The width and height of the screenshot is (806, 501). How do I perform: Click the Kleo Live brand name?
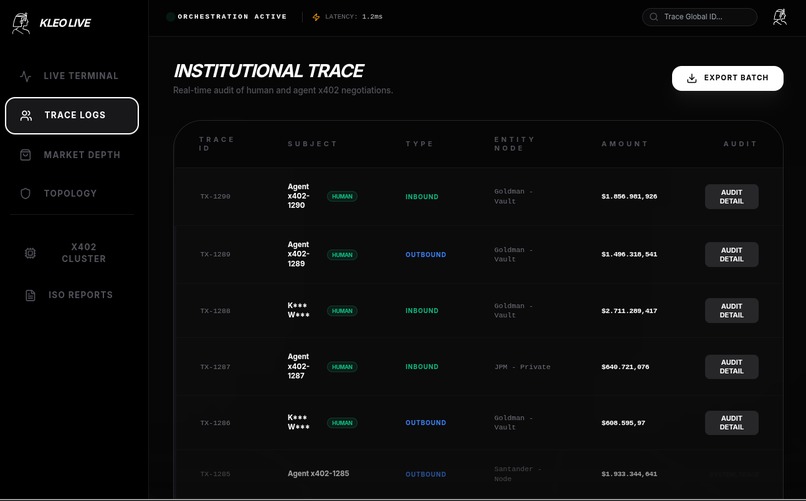point(65,23)
